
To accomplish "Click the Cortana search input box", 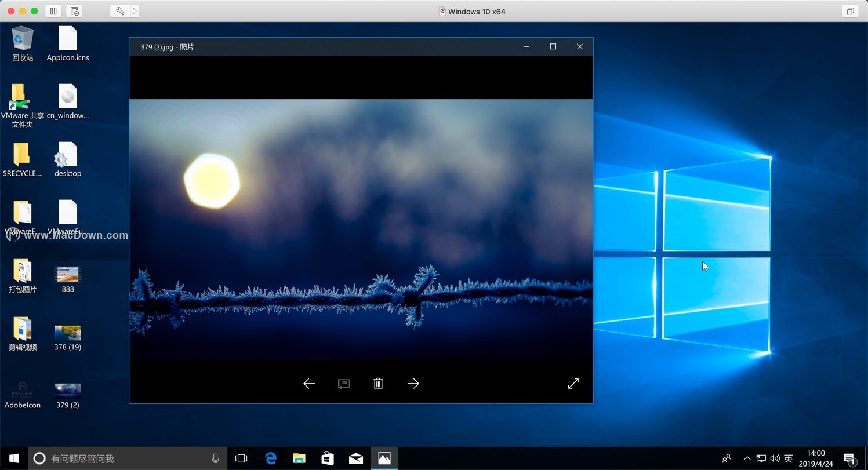I will [128, 458].
